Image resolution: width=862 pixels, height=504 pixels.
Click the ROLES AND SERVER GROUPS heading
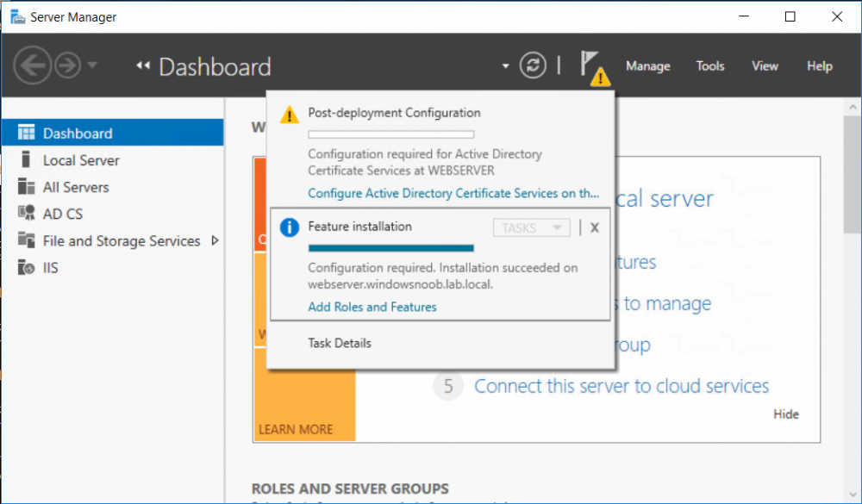point(350,488)
